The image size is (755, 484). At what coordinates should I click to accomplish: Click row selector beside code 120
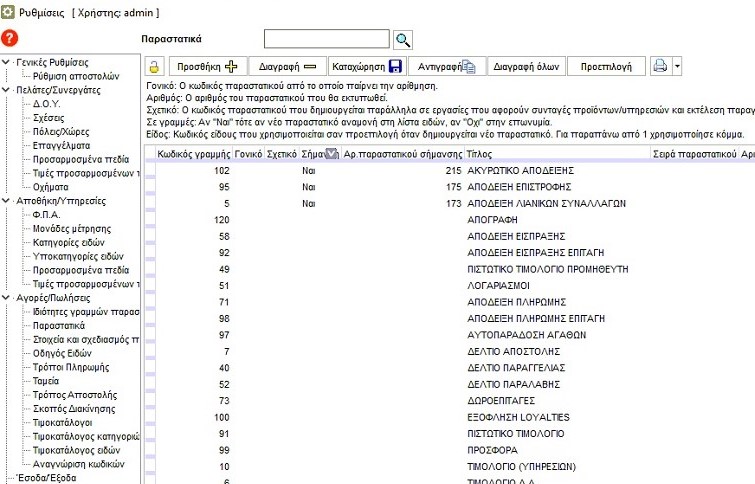pyautogui.click(x=150, y=220)
